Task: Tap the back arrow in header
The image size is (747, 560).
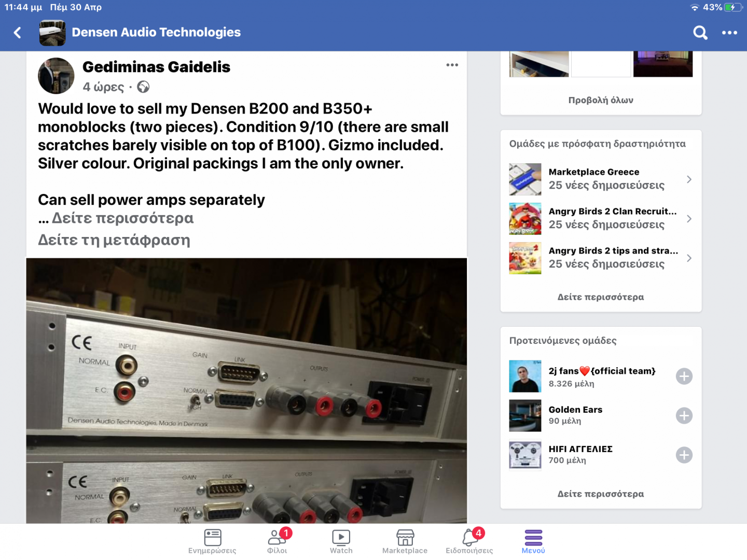Action: (x=18, y=33)
